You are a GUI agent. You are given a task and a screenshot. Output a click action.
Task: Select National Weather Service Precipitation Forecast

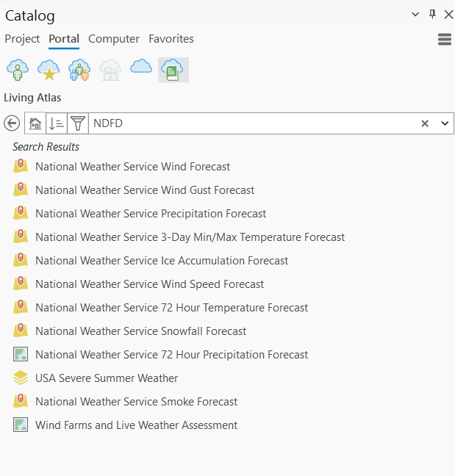point(151,214)
